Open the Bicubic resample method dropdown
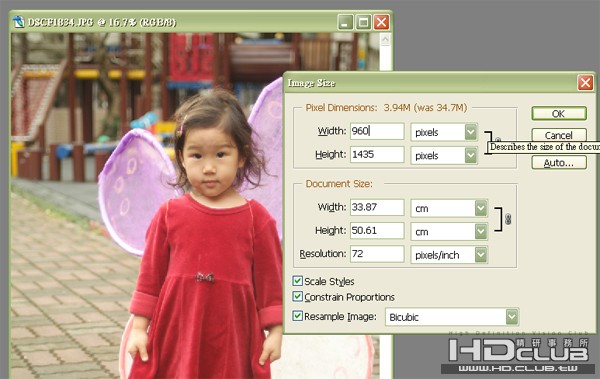 point(512,317)
